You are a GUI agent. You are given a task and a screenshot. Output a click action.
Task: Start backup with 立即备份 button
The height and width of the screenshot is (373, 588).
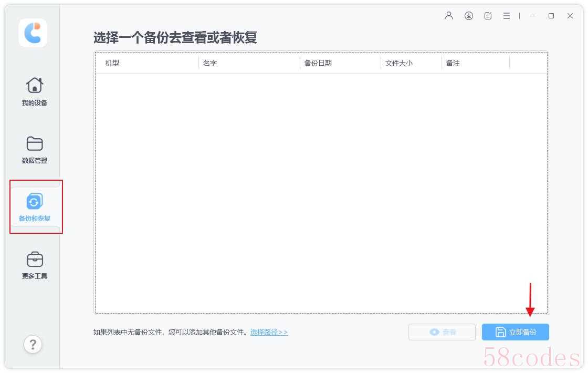pyautogui.click(x=516, y=332)
